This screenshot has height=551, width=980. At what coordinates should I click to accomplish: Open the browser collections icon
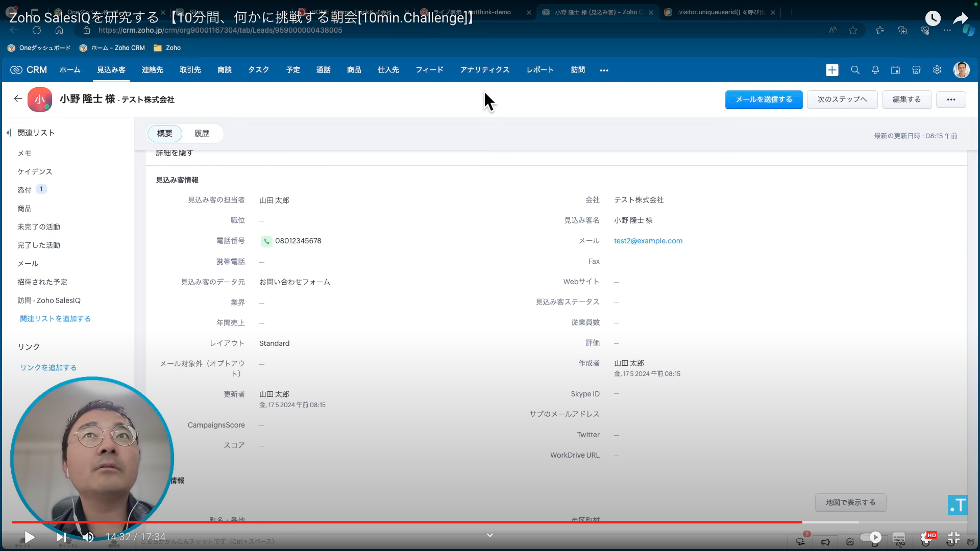click(x=902, y=30)
